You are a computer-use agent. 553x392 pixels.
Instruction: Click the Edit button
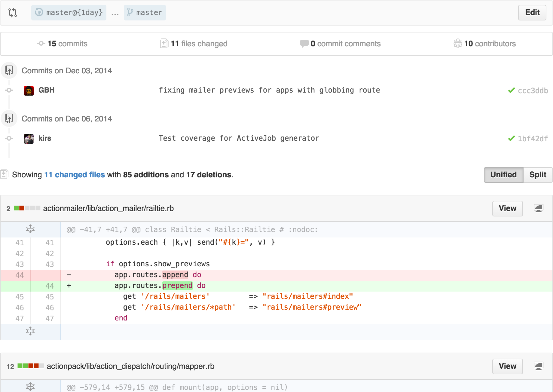pos(532,13)
